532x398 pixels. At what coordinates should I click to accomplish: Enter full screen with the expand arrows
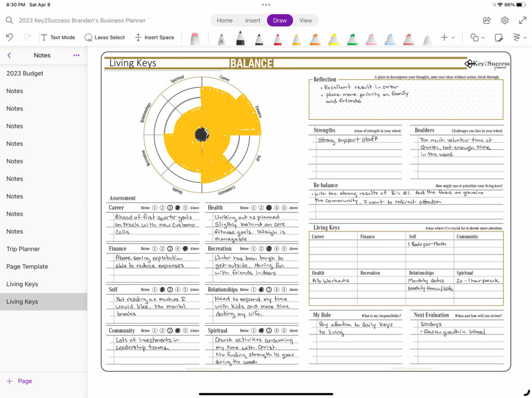(523, 20)
